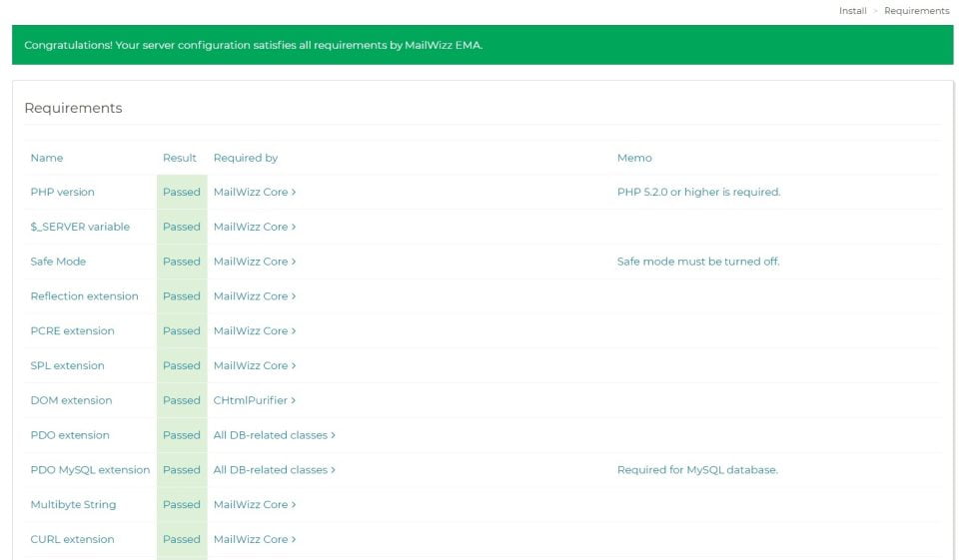Select the Passed result for Reflection extension
The image size is (959, 560).
[x=182, y=296]
